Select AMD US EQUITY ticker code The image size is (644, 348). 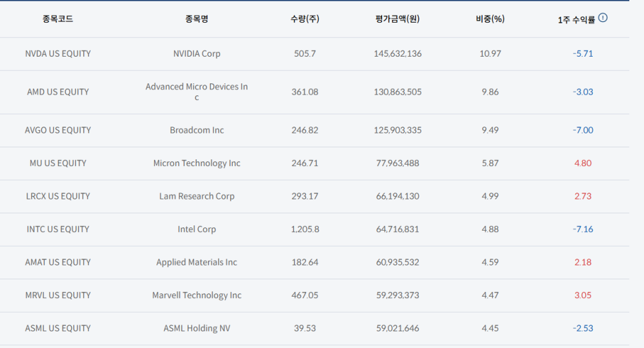[57, 92]
